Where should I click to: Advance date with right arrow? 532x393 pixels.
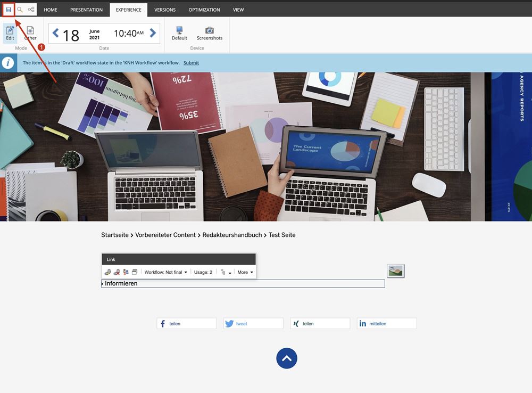point(153,34)
